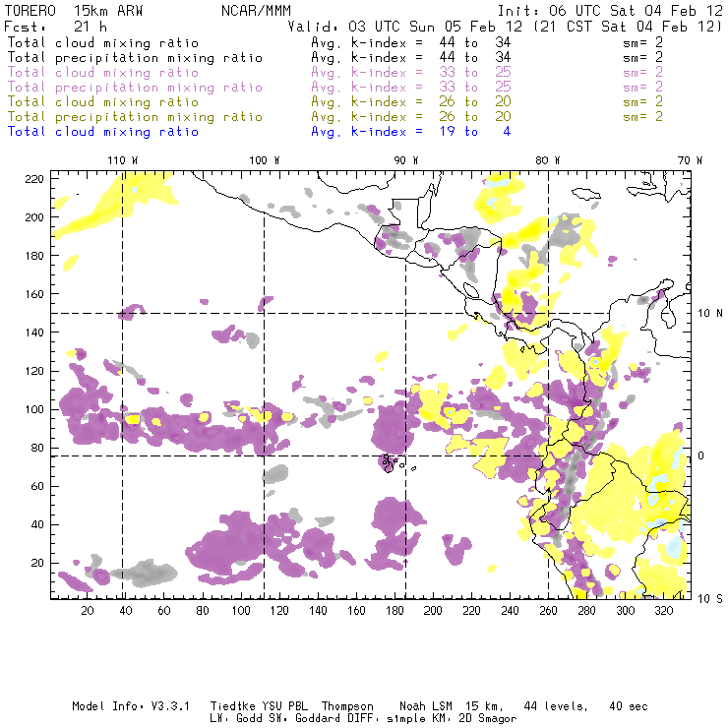The width and height of the screenshot is (728, 728).
Task: Click the 'Noah LSM' label
Action: [x=426, y=706]
